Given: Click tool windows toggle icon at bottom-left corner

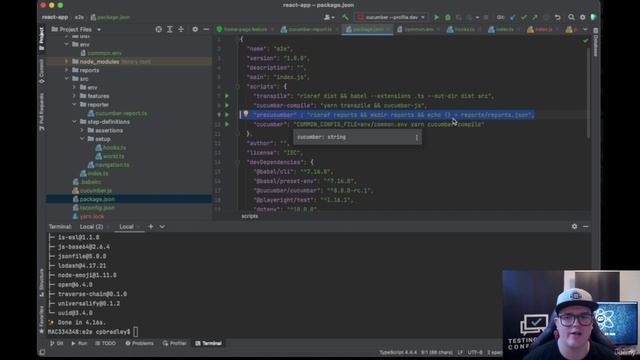Looking at the screenshot, I should coord(42,352).
